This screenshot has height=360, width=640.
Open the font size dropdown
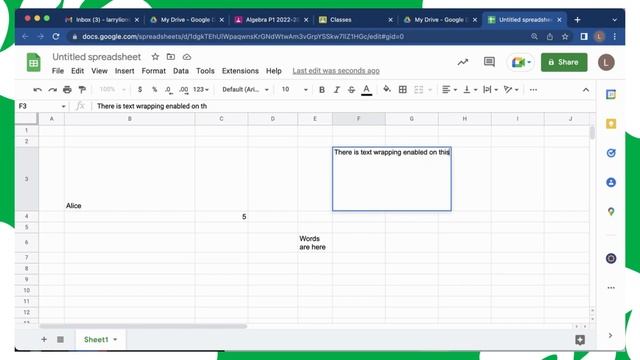click(x=294, y=89)
